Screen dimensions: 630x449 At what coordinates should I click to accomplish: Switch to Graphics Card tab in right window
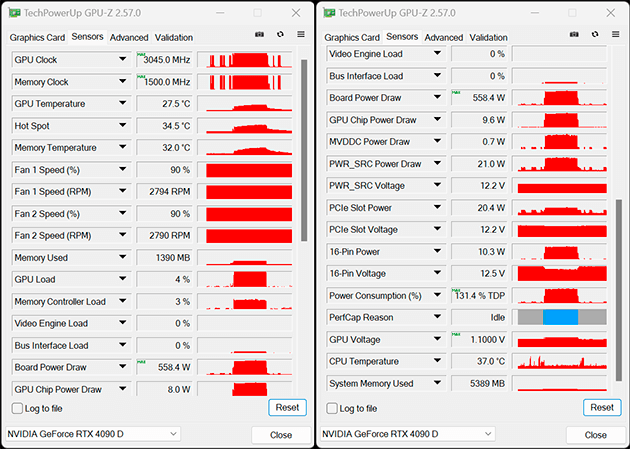pyautogui.click(x=352, y=37)
